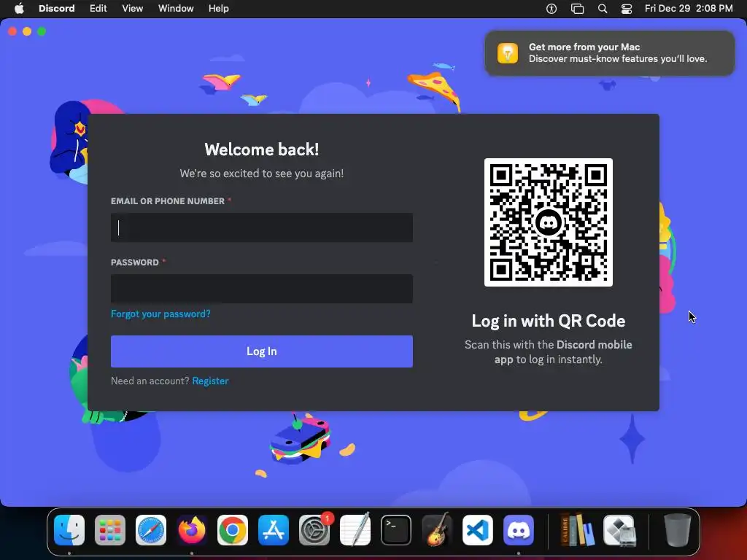The image size is (747, 560).
Task: Launch GarageBand from the dock
Action: [x=437, y=529]
